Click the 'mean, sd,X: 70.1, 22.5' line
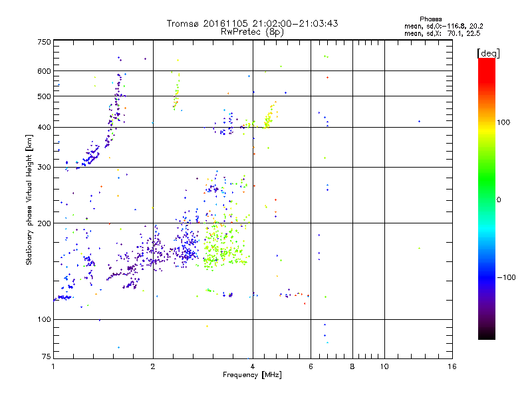This screenshot has width=532, height=399. click(x=442, y=33)
